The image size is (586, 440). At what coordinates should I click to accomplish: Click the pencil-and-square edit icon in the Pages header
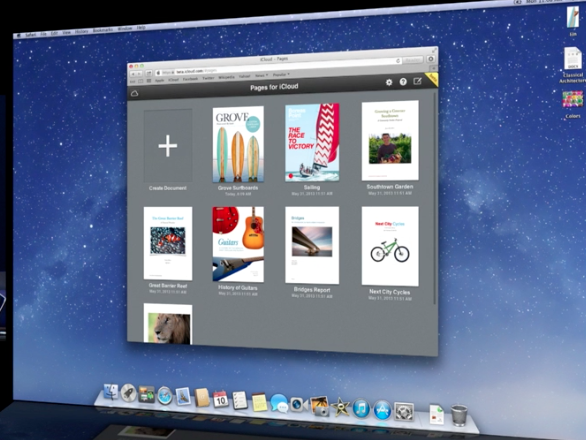[x=417, y=81]
